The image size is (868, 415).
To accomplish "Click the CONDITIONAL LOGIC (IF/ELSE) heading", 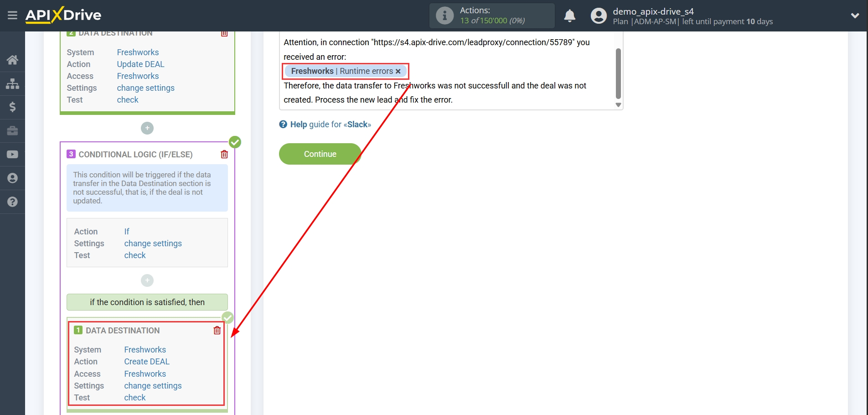I will pos(135,155).
